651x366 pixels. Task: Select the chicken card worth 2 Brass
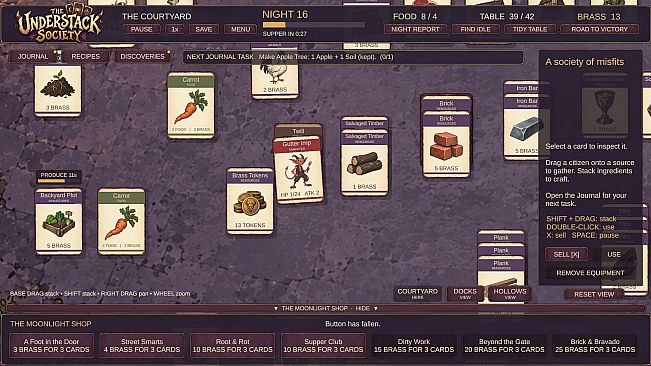[275, 80]
